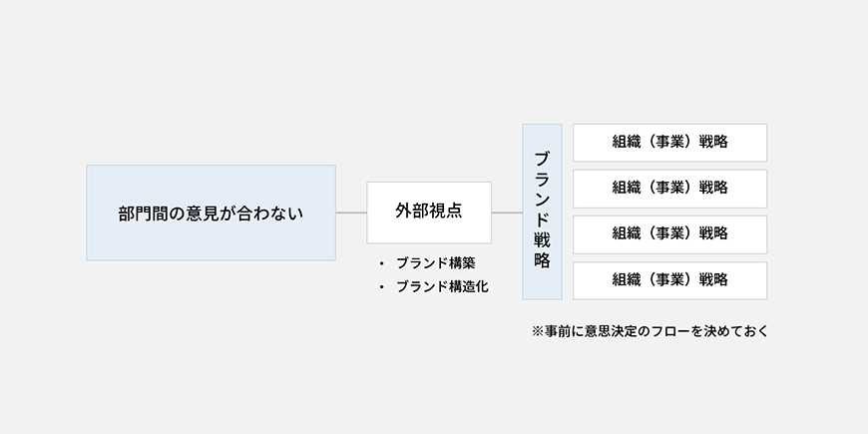This screenshot has width=868, height=434.
Task: Click the vertical ブランド戦略 box
Action: (x=542, y=213)
